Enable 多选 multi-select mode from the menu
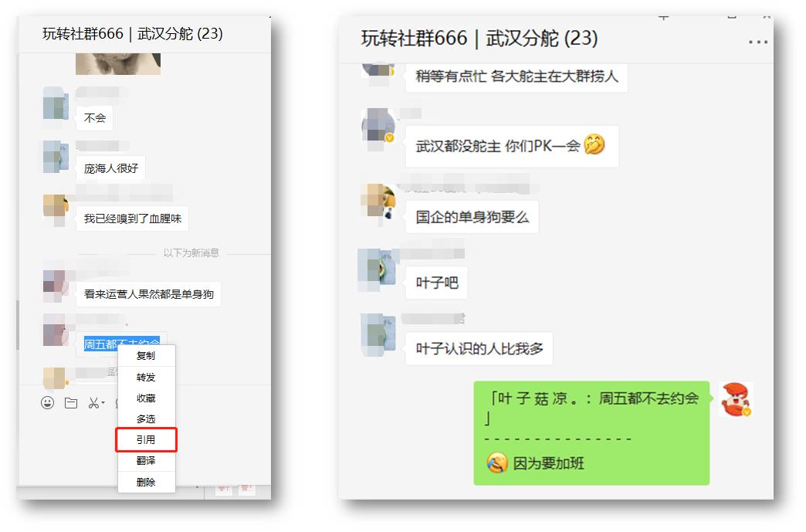Image resolution: width=806 pixels, height=532 pixels. click(147, 419)
